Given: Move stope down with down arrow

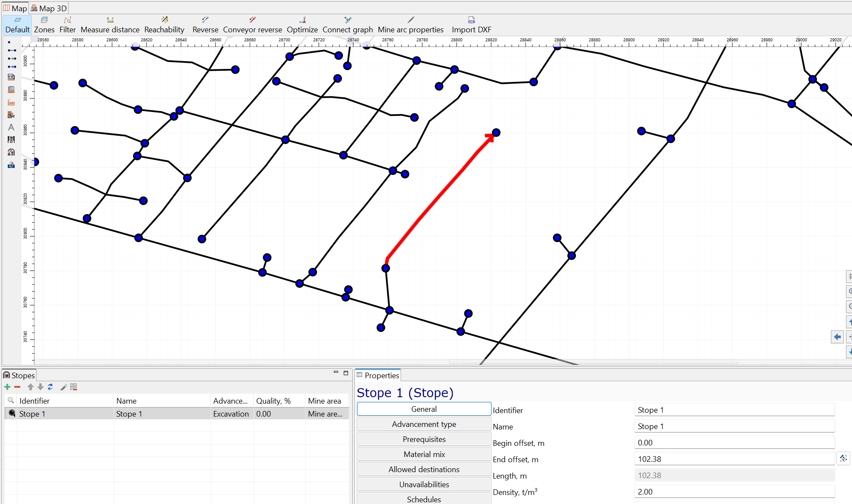Looking at the screenshot, I should (x=40, y=387).
